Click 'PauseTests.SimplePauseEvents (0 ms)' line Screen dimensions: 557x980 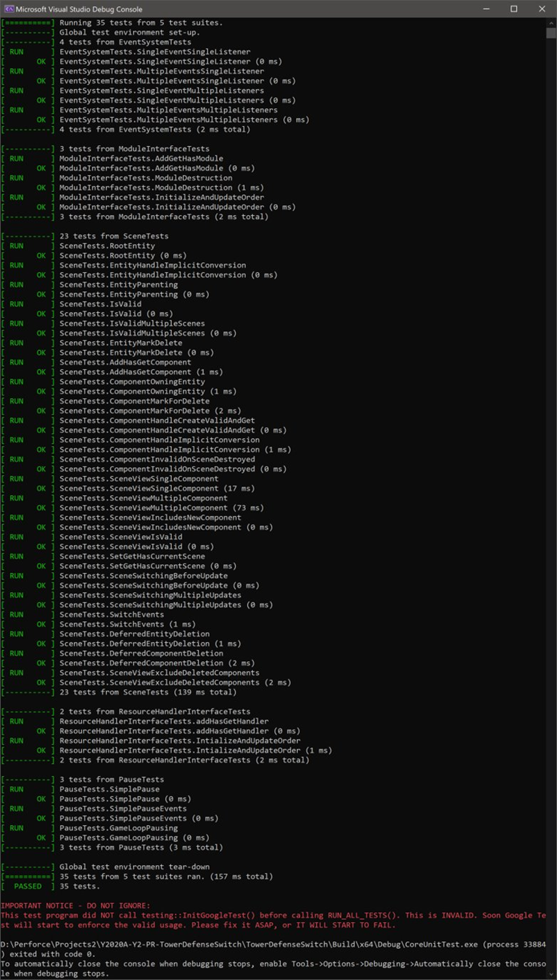[139, 819]
